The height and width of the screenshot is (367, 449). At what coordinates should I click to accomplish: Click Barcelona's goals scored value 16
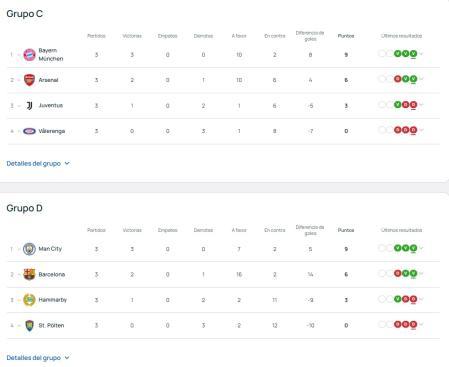[239, 274]
